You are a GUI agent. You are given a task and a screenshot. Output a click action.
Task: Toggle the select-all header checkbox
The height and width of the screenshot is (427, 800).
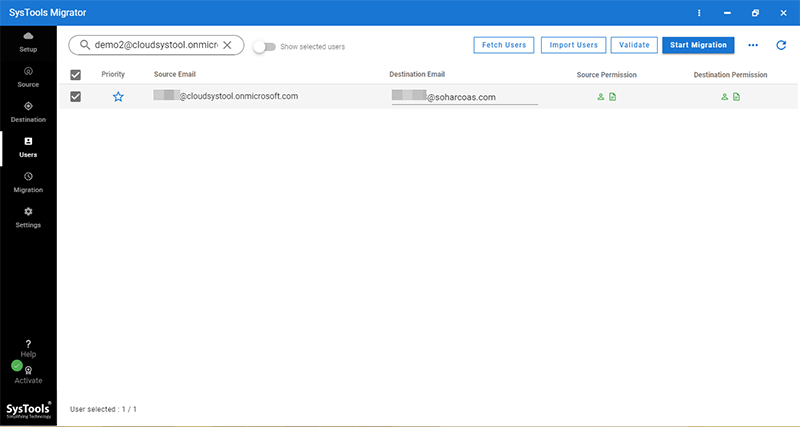76,75
